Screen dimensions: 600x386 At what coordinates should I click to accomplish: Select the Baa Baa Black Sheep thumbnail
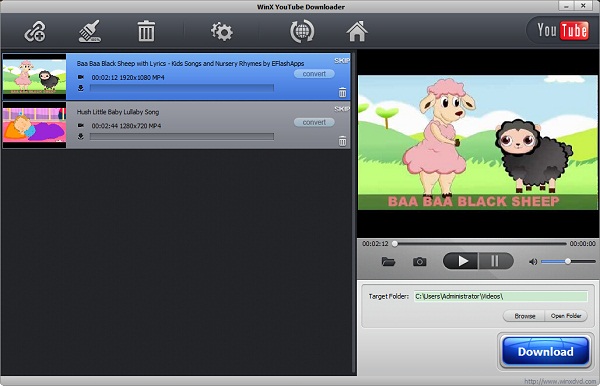tap(34, 77)
